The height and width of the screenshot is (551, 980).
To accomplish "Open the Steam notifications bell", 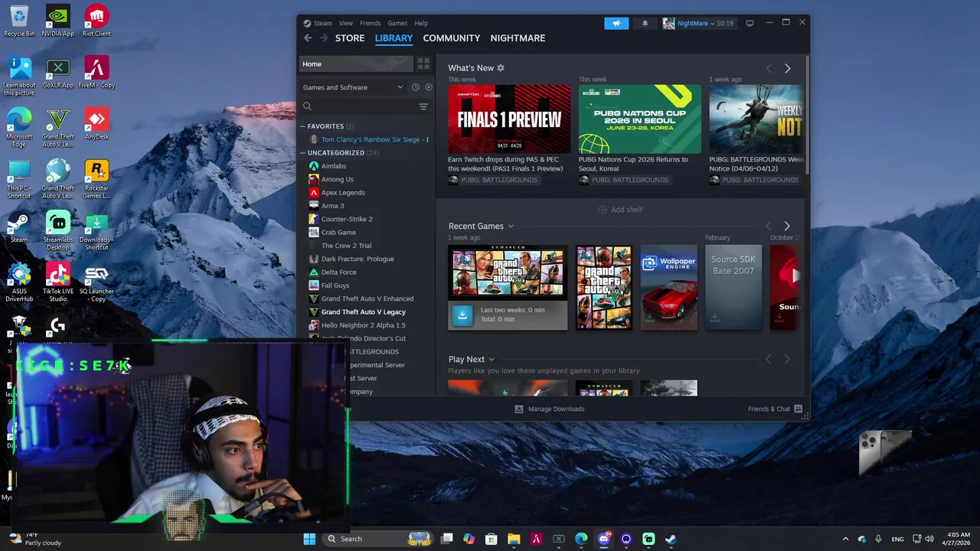I will point(645,23).
